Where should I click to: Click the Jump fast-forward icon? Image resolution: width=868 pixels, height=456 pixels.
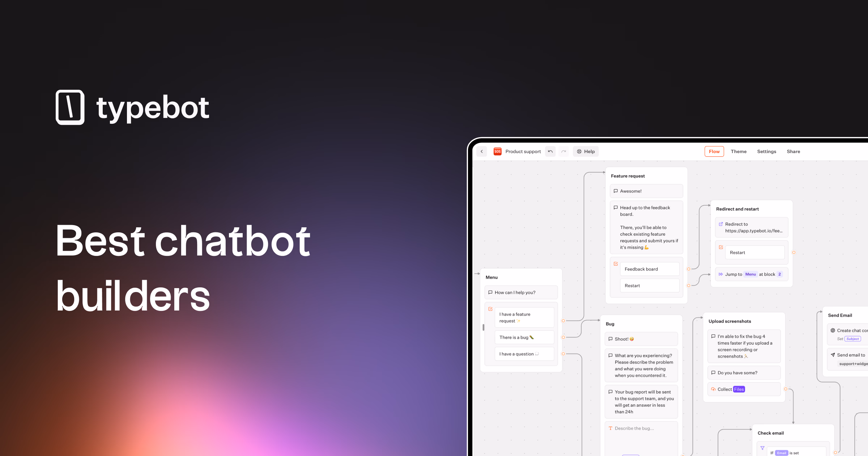click(721, 274)
